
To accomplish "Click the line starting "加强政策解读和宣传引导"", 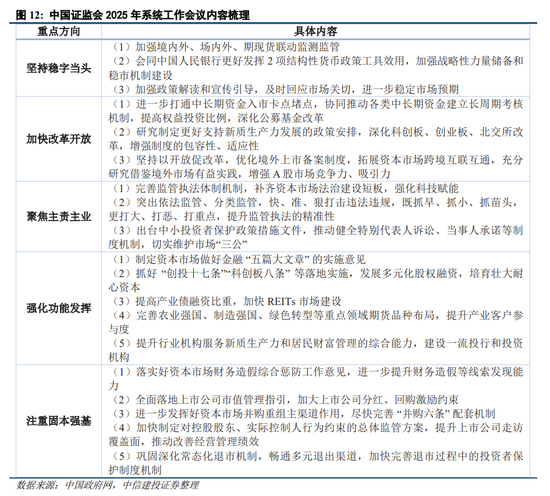I will click(284, 89).
